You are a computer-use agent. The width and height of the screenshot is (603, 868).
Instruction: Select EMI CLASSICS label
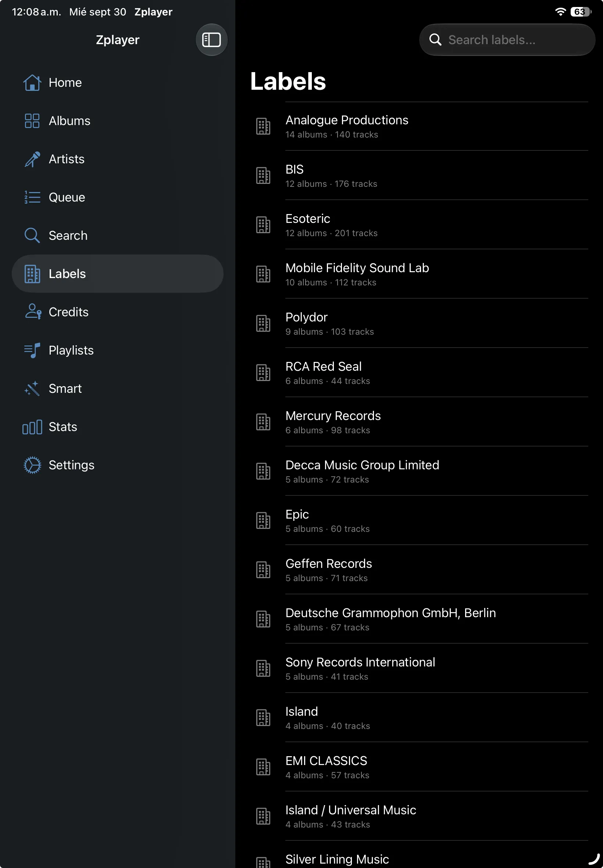pos(419,767)
